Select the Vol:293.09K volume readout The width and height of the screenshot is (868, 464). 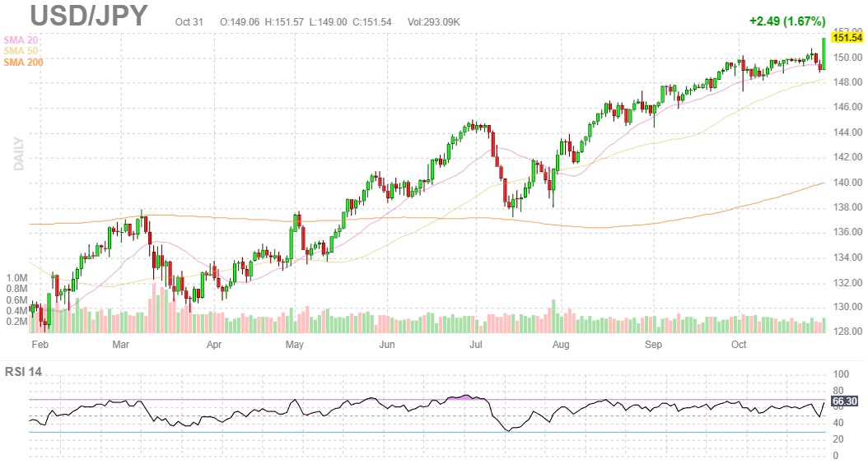[433, 22]
